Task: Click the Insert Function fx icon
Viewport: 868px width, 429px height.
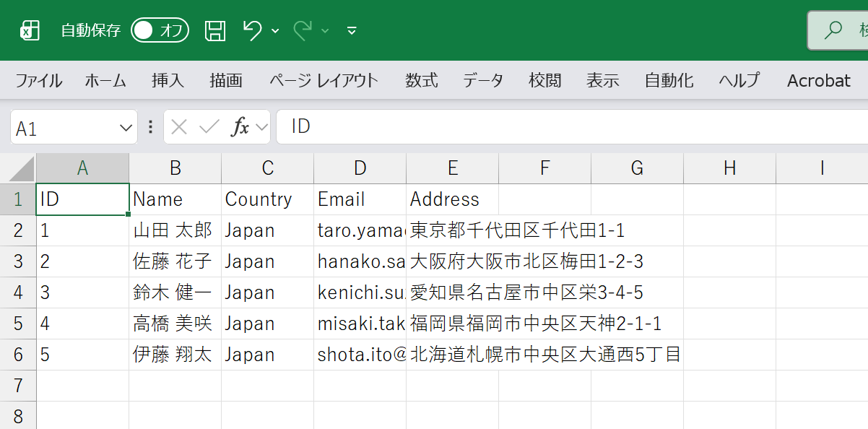Action: [x=240, y=128]
